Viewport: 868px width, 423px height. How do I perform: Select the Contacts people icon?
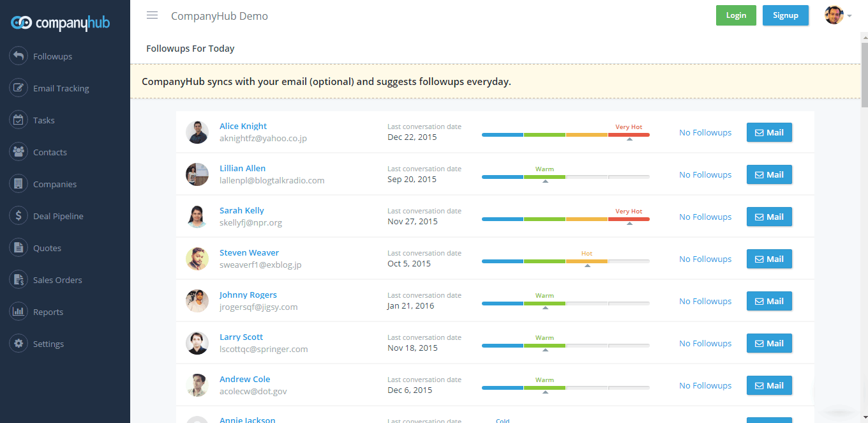pos(19,152)
